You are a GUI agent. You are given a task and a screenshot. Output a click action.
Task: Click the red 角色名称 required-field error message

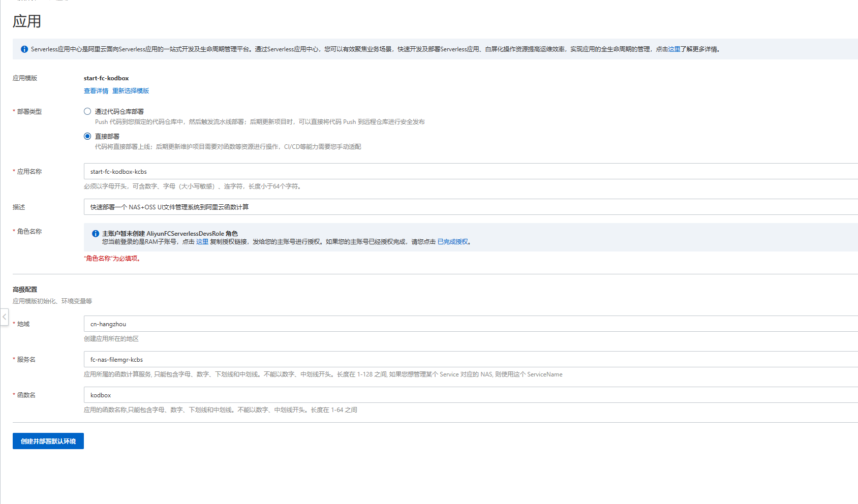[112, 259]
